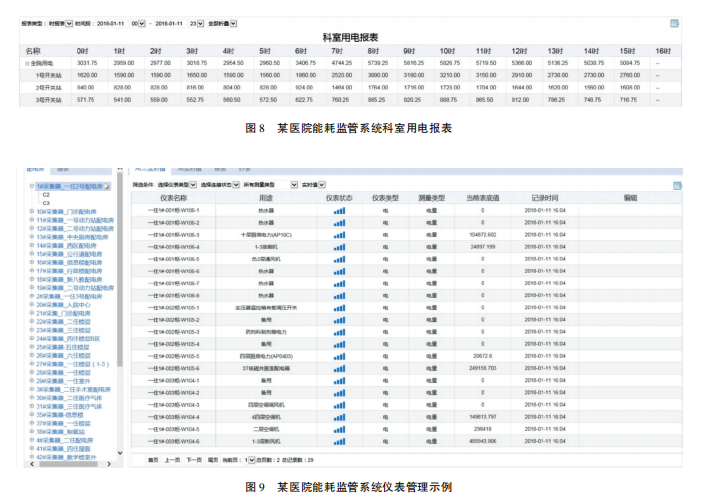708x498 pixels.
Task: Open the 全部科室 dropdown in report filter
Action: [x=231, y=21]
